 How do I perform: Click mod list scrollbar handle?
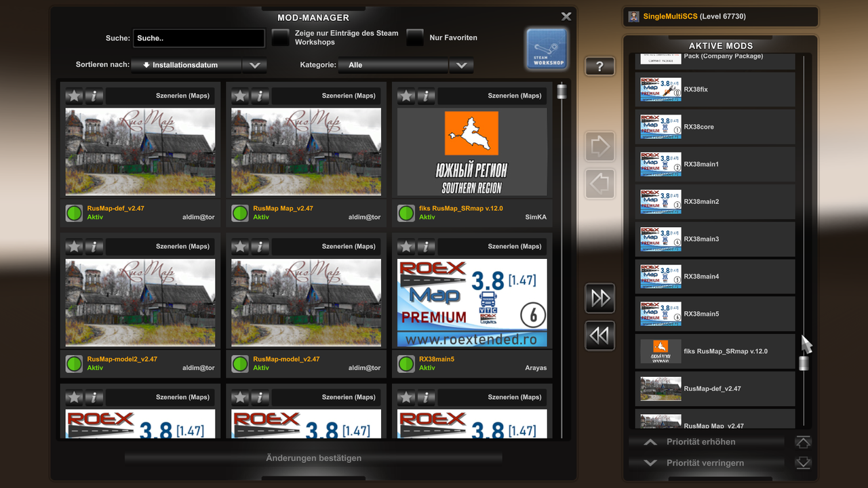[561, 91]
